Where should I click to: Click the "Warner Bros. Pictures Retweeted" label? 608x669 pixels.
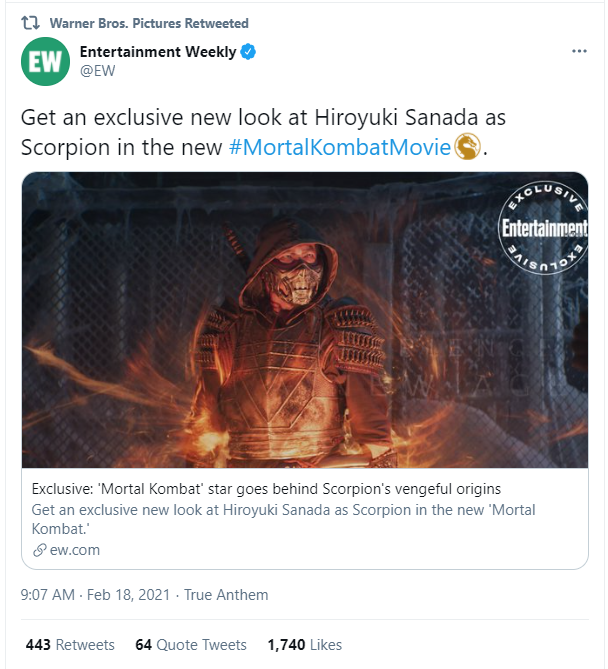pyautogui.click(x=148, y=23)
